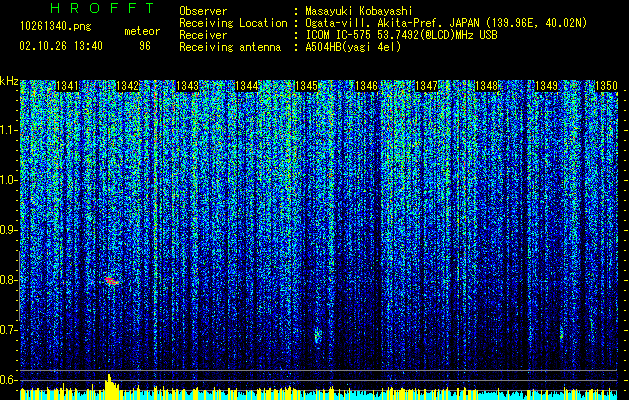Select the A504HB(yagi 4el) antenna text
Viewport: 629px width, 400px height.
(x=353, y=47)
